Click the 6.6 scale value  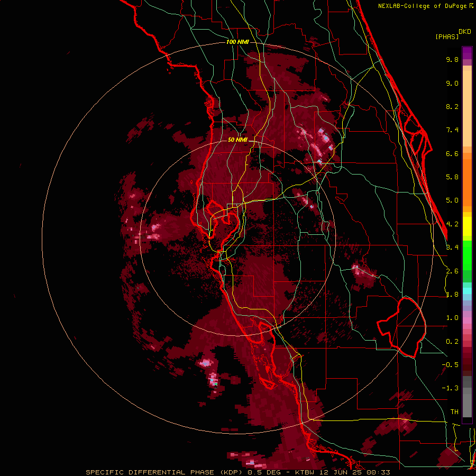[x=452, y=153]
